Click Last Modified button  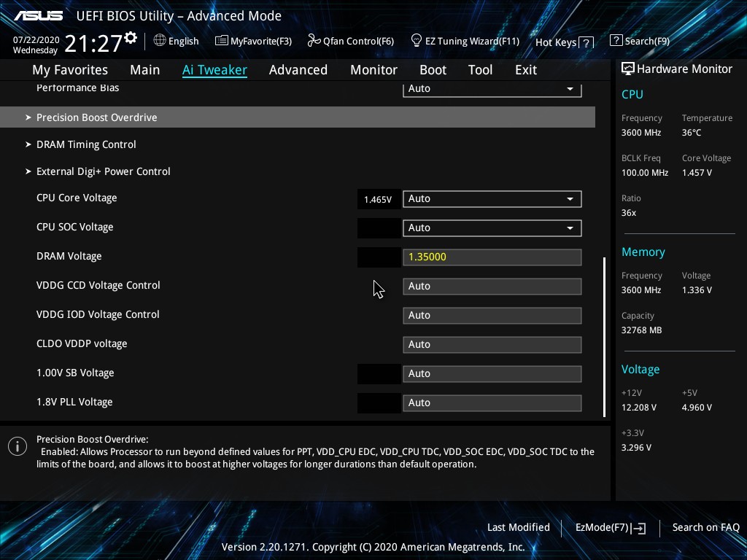(518, 528)
